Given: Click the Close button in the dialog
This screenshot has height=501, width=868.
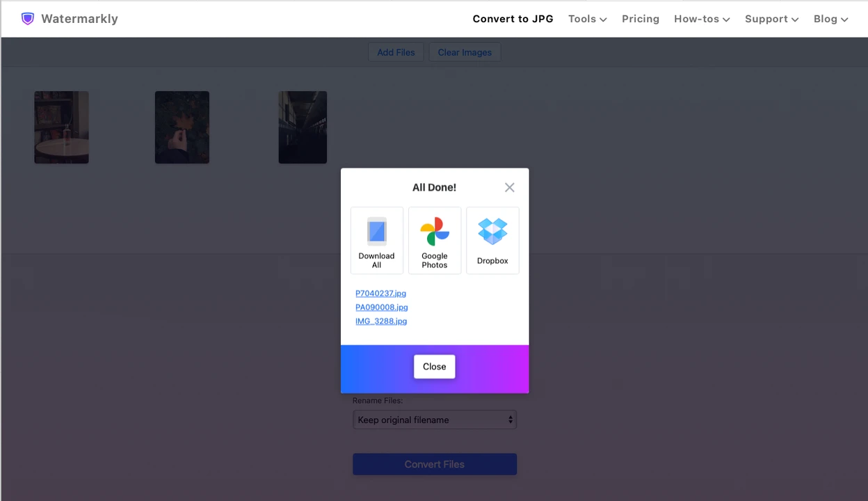Looking at the screenshot, I should click(x=434, y=366).
